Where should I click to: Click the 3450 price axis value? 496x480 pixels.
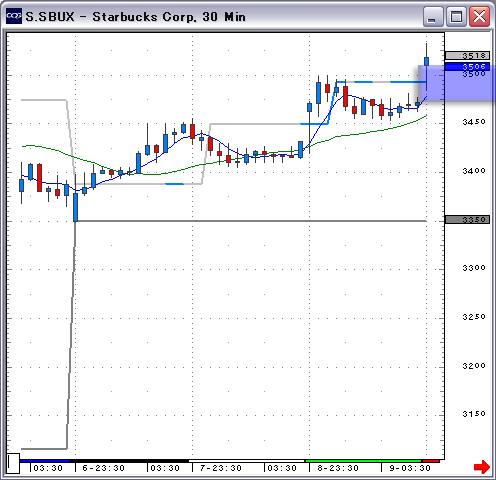coord(474,122)
